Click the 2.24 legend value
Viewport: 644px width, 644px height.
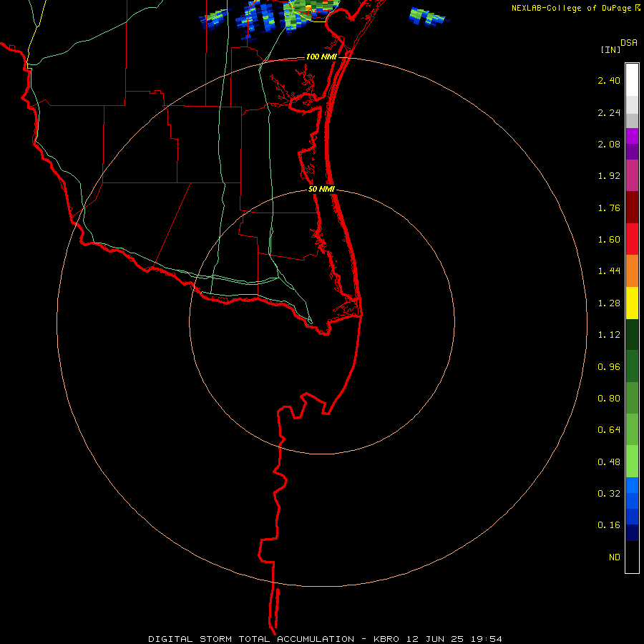coord(609,112)
